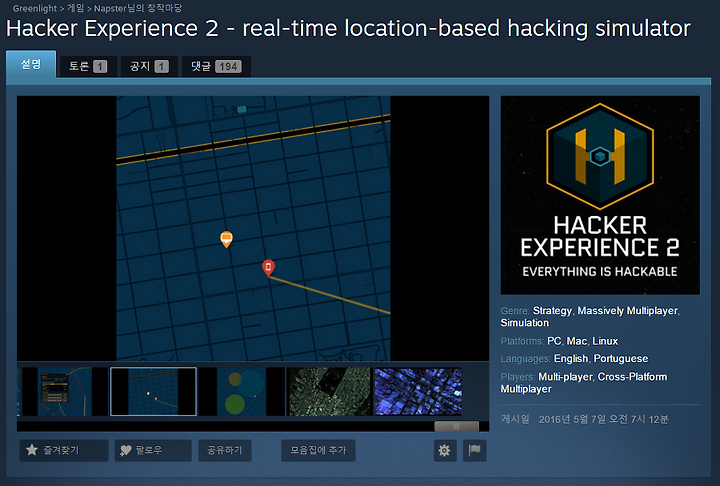Select the blue purple city blocks thumbnail
720x486 pixels.
(x=418, y=391)
